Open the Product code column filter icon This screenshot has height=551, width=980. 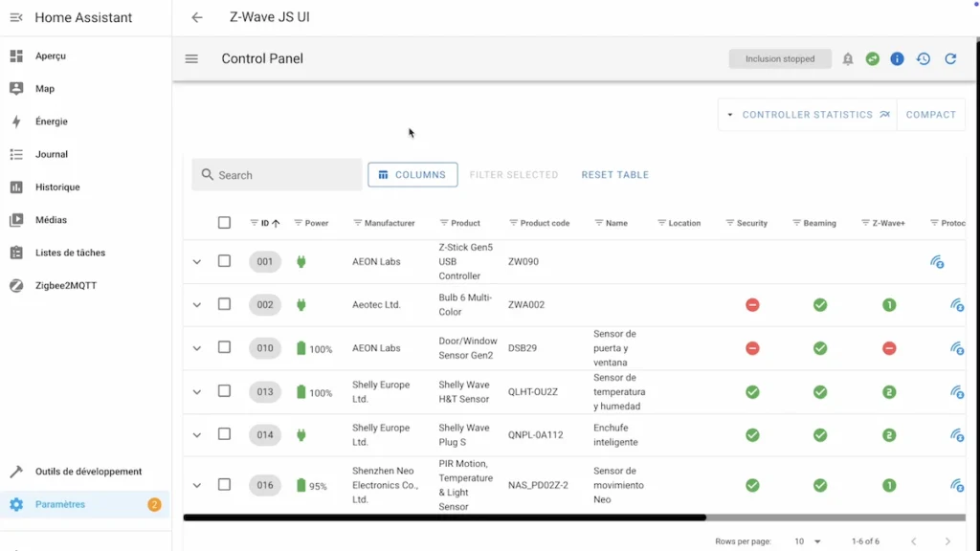(x=513, y=223)
